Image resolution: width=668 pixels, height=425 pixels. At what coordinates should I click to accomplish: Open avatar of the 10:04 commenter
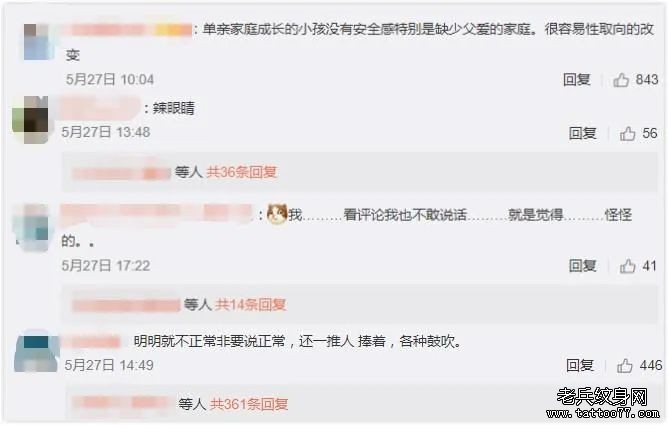pyautogui.click(x=37, y=42)
